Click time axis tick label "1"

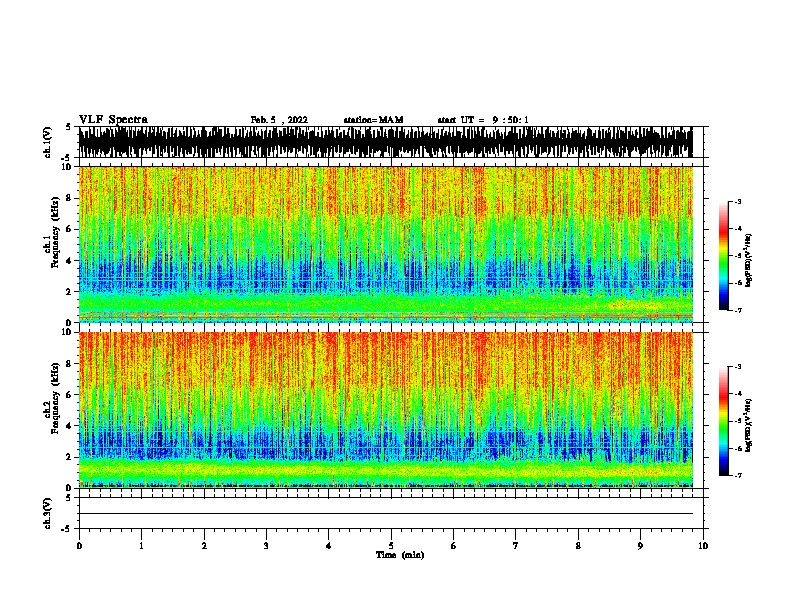[141, 546]
